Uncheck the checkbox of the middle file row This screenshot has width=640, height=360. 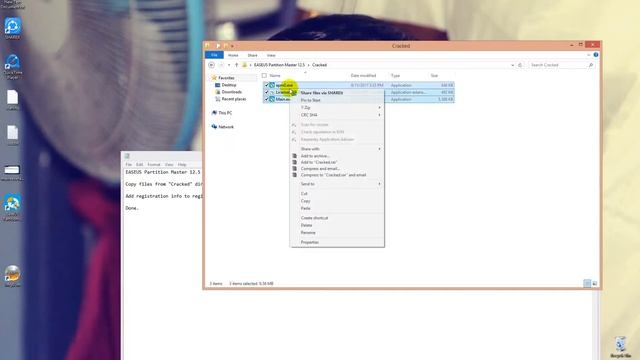267,92
